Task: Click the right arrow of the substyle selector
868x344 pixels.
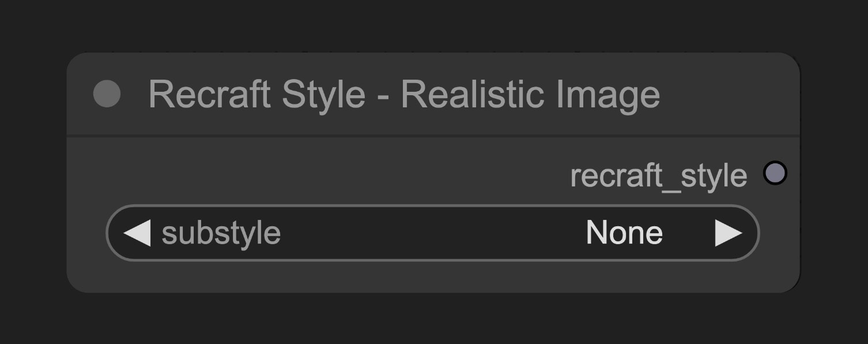Action: pos(729,232)
